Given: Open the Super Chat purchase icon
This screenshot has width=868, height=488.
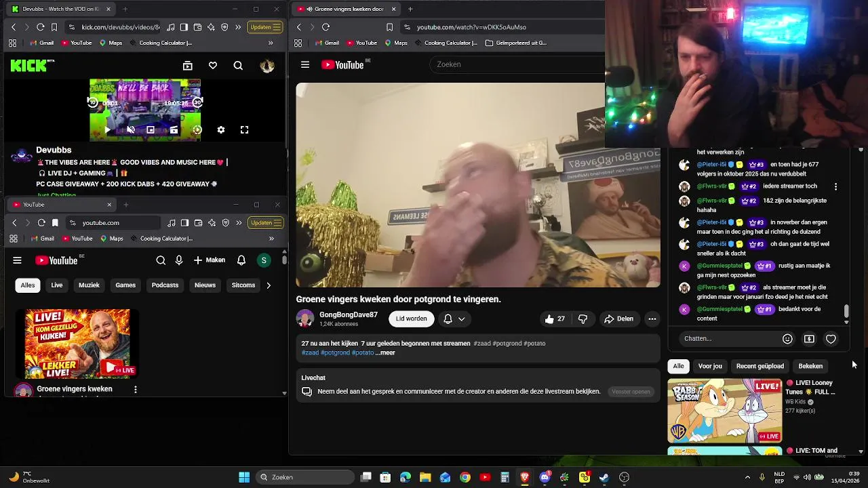Looking at the screenshot, I should pyautogui.click(x=809, y=339).
